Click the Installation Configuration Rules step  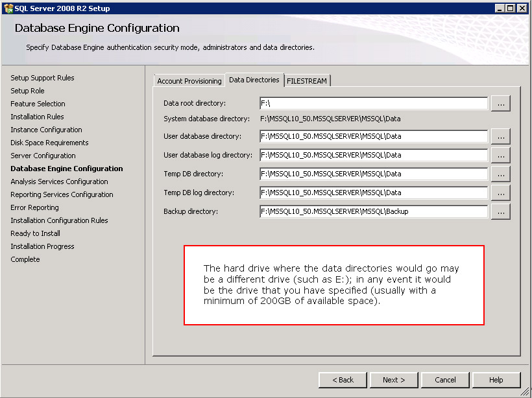(x=60, y=220)
